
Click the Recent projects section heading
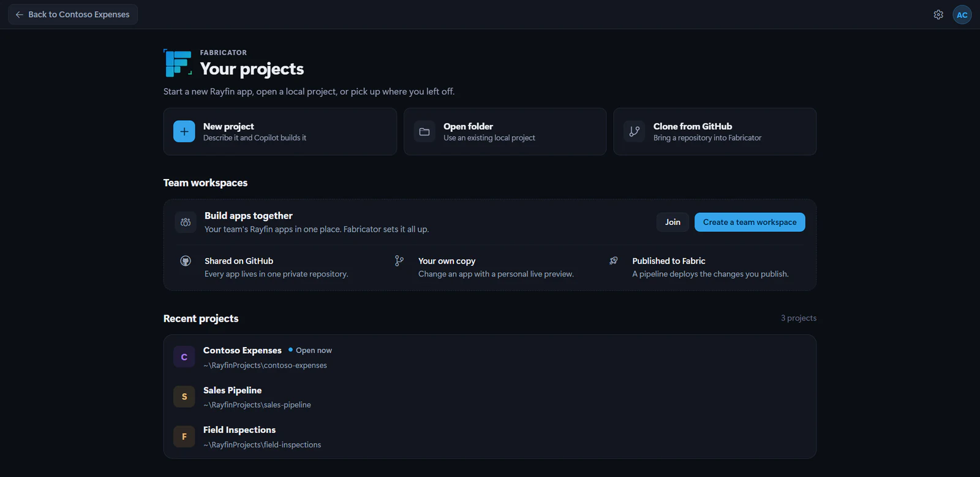tap(201, 318)
